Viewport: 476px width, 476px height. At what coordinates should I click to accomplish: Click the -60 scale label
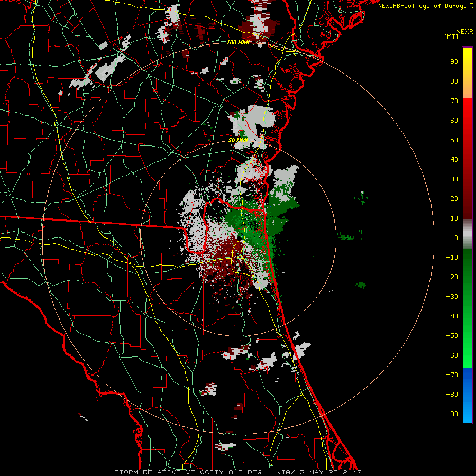click(x=452, y=355)
